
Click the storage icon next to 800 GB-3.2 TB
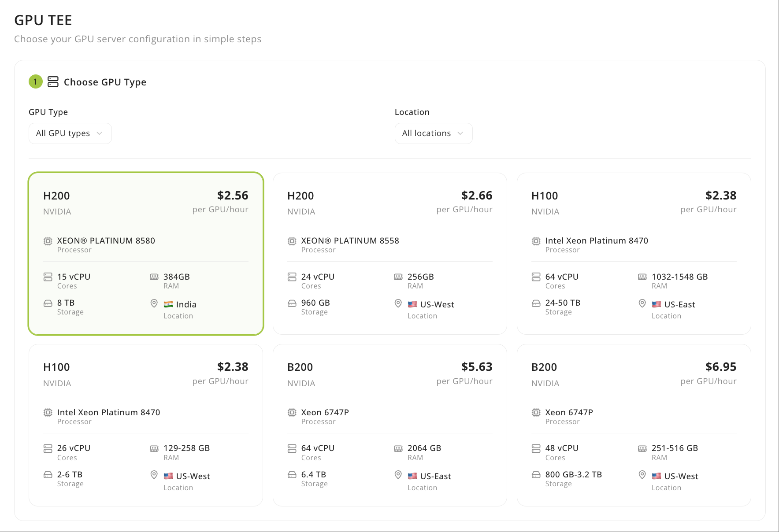(x=536, y=475)
